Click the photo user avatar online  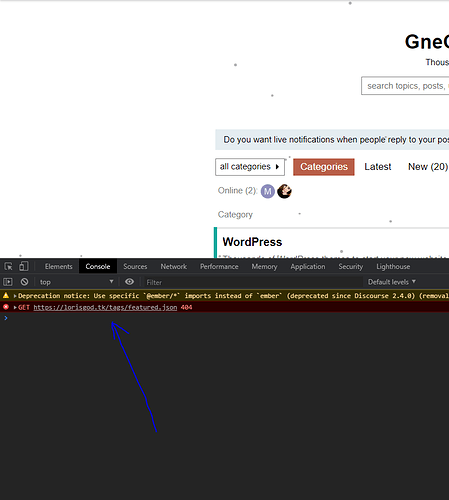pyautogui.click(x=284, y=191)
